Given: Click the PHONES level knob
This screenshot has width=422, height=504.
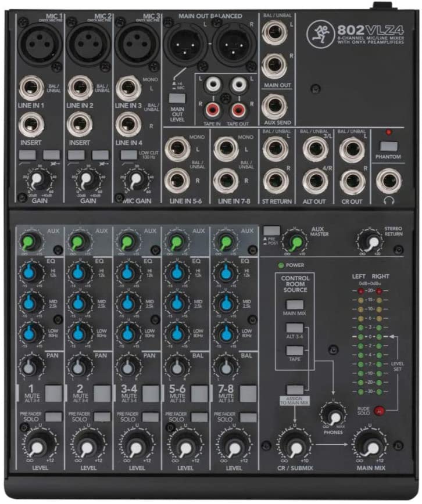Looking at the screenshot, I should [x=334, y=415].
